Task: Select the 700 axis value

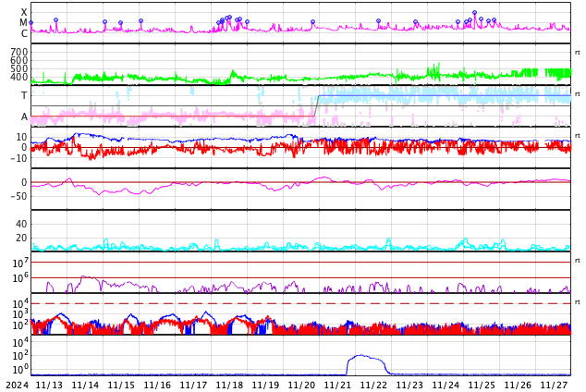Action: coord(19,52)
